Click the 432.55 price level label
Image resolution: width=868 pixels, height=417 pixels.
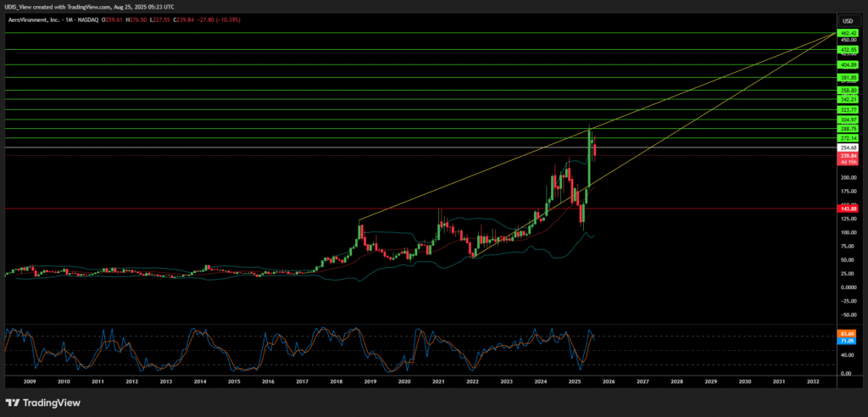[x=846, y=50]
